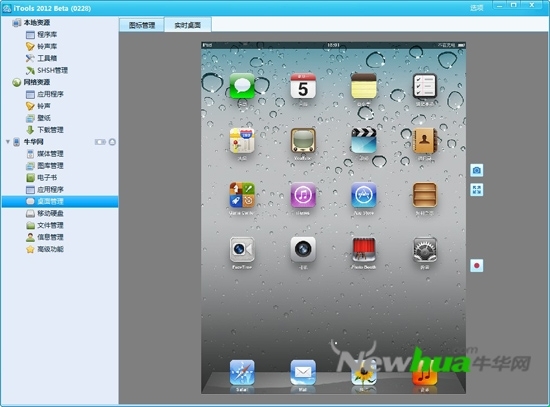Screen dimensions: 550x407
Task: Collapse the 牛华网 device tree
Action: pos(7,142)
